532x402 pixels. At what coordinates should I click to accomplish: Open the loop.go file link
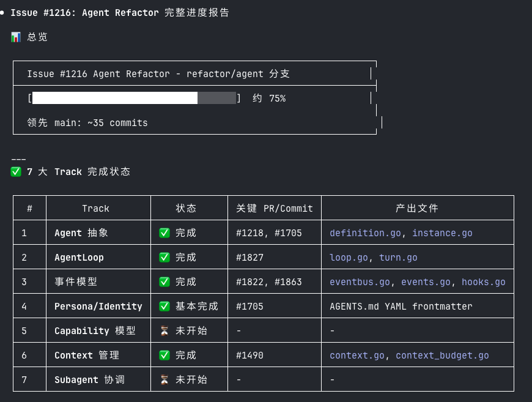point(349,258)
